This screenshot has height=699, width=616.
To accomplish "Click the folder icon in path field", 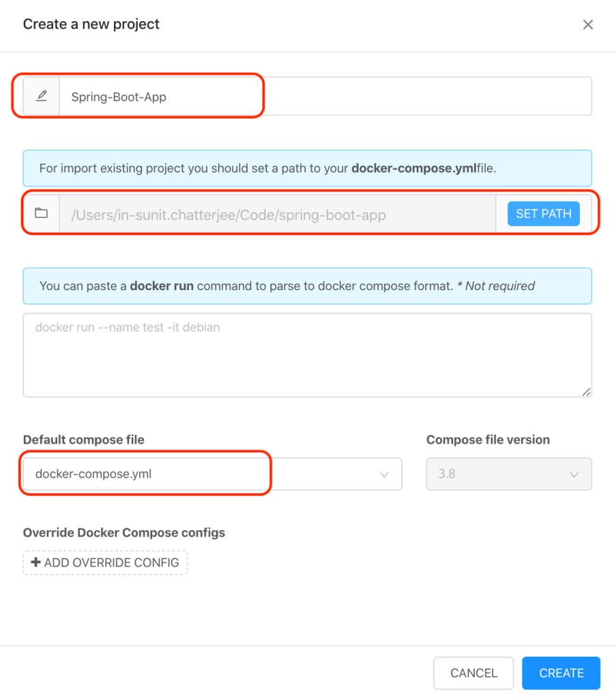I will tap(42, 214).
